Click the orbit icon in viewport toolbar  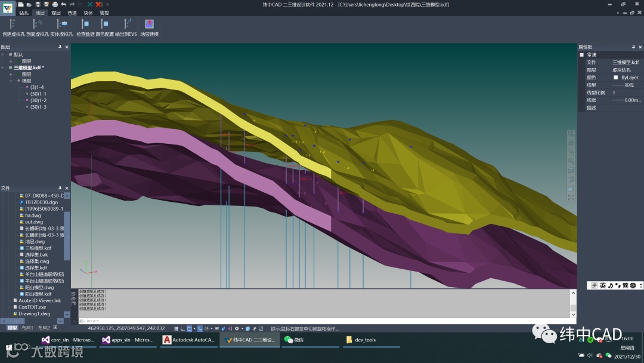(x=571, y=143)
